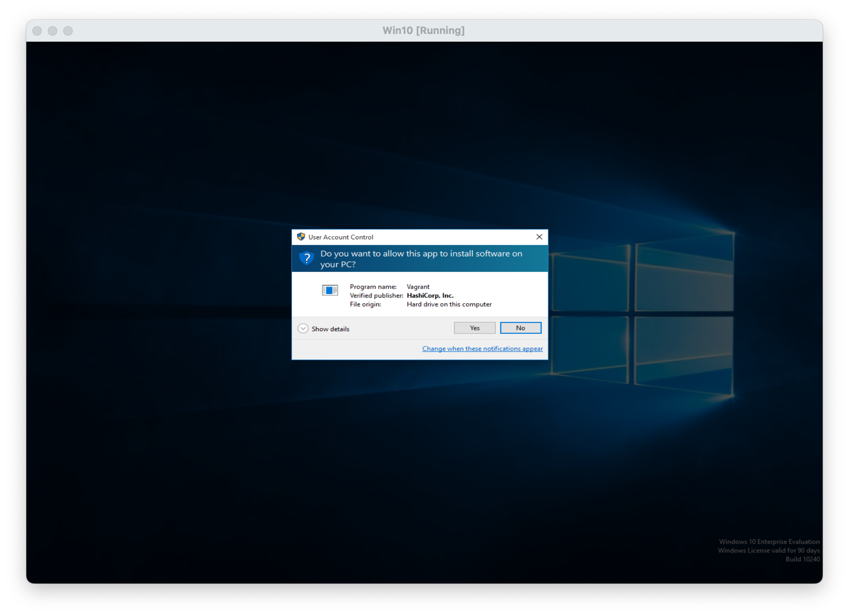Click the blue question-mark shield icon

307,258
